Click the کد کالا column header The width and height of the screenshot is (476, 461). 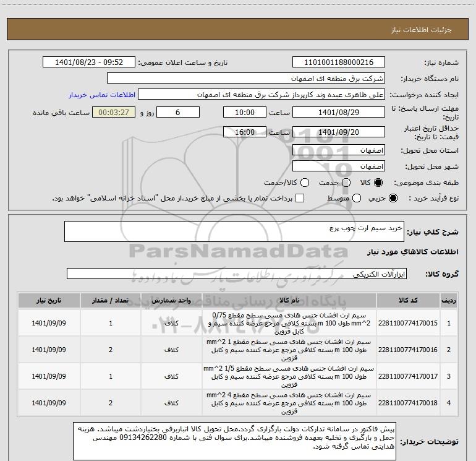(408, 300)
